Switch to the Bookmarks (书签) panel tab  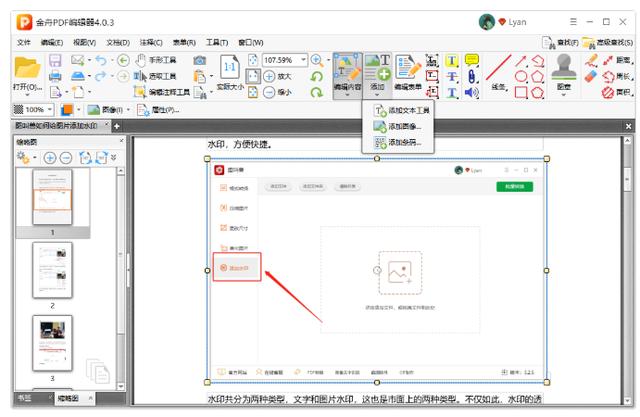pyautogui.click(x=25, y=398)
